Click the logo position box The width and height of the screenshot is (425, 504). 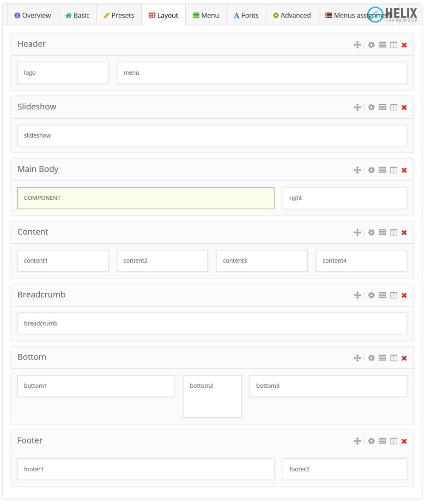63,73
